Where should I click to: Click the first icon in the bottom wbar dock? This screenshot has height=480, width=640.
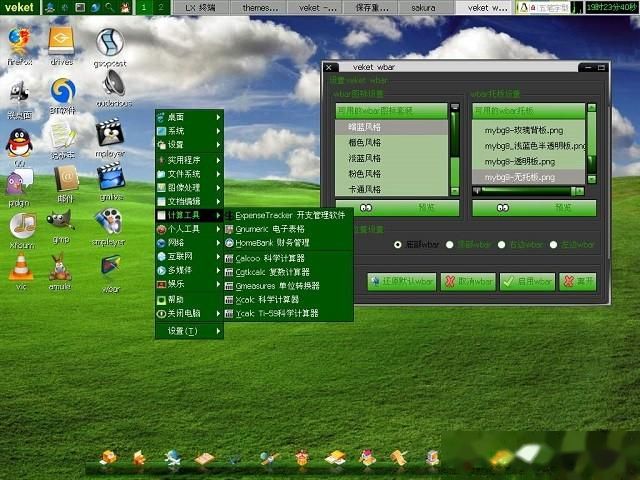108,458
